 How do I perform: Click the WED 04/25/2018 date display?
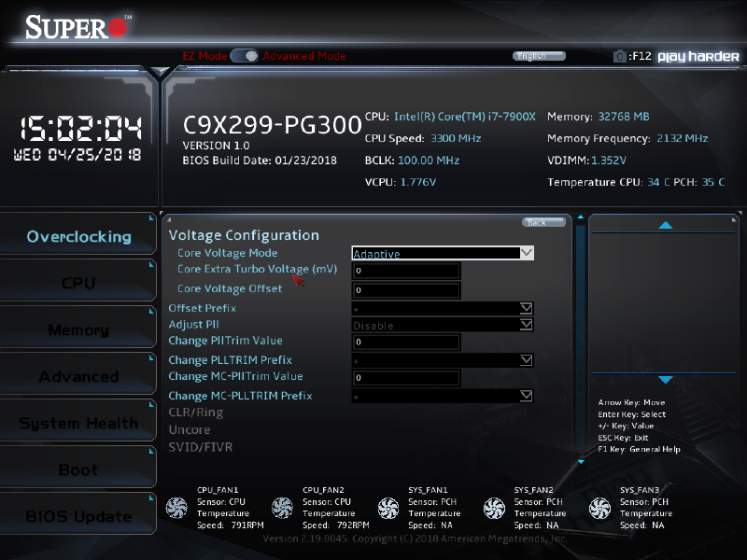click(78, 155)
